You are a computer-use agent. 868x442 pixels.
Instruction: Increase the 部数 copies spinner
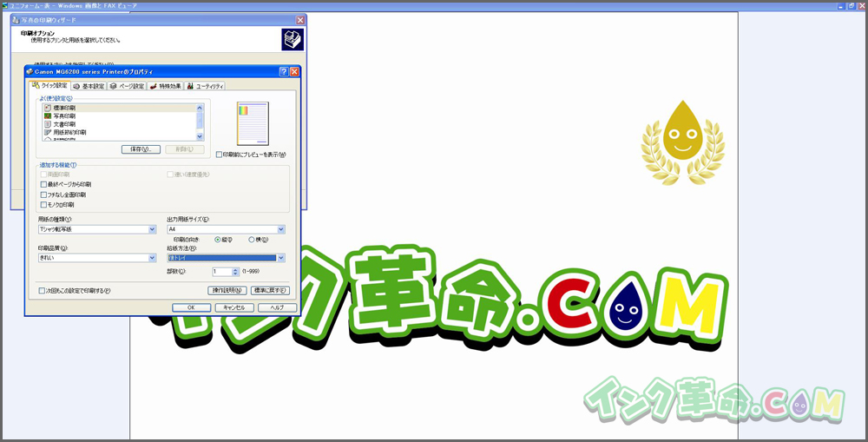pyautogui.click(x=235, y=270)
